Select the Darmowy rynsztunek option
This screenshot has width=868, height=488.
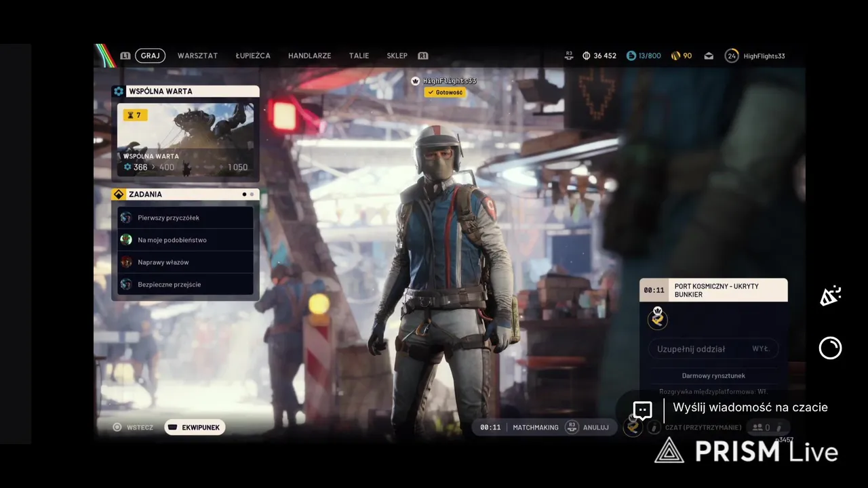[x=713, y=375]
